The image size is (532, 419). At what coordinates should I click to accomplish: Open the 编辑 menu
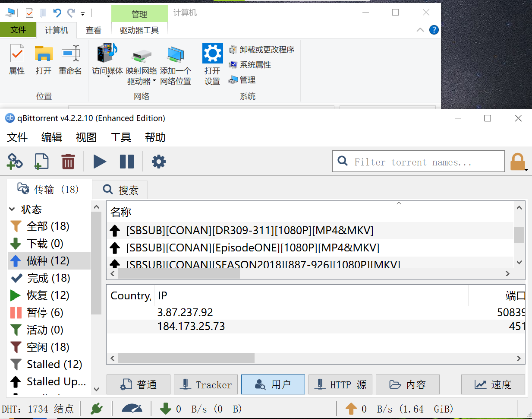(52, 137)
